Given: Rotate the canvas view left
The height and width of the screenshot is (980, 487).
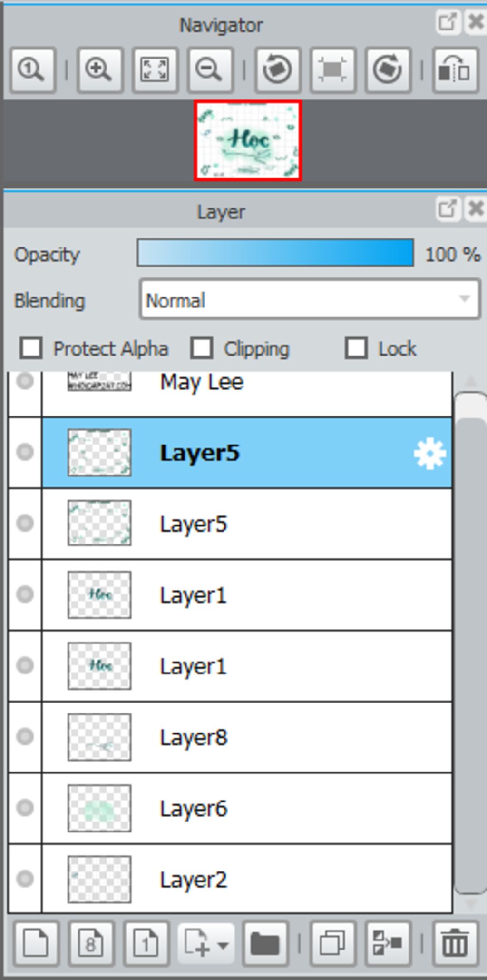Looking at the screenshot, I should point(277,70).
